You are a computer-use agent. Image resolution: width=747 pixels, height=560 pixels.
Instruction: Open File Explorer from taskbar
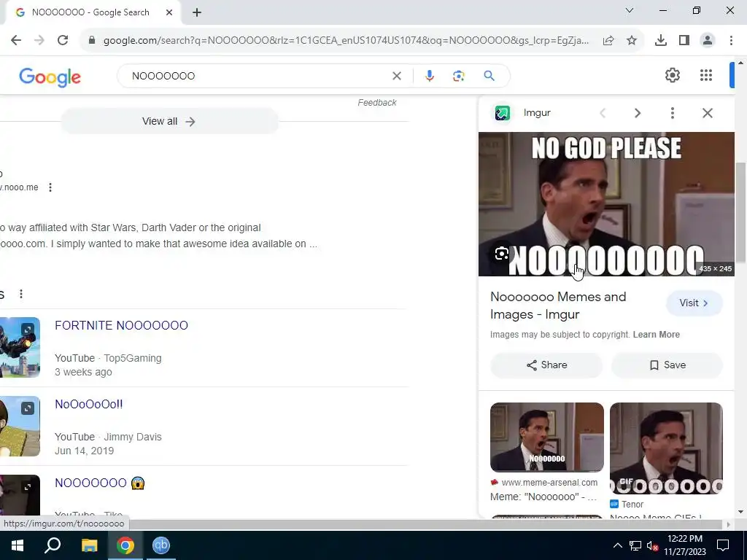[89, 545]
